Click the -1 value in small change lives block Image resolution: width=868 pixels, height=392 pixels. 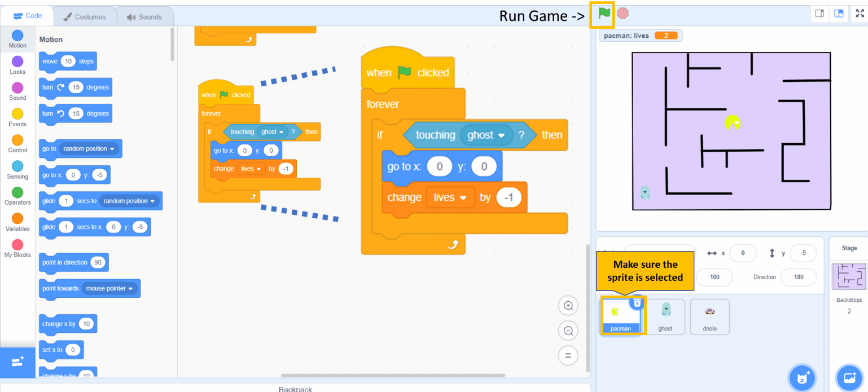pyautogui.click(x=286, y=169)
